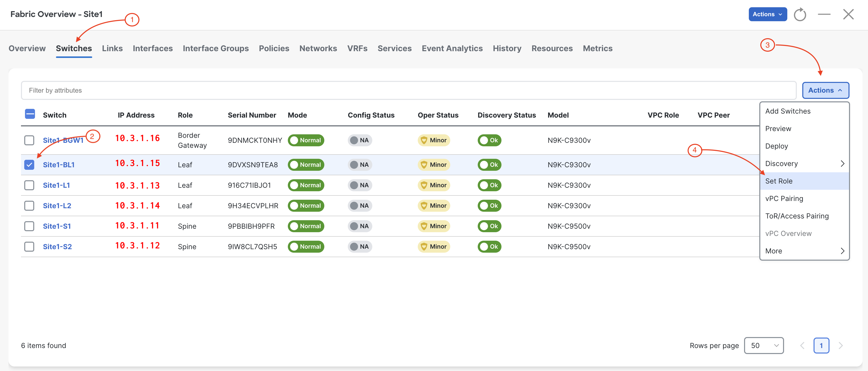This screenshot has height=371, width=868.
Task: Click Minor oper status for Site1-L1
Action: pos(434,185)
